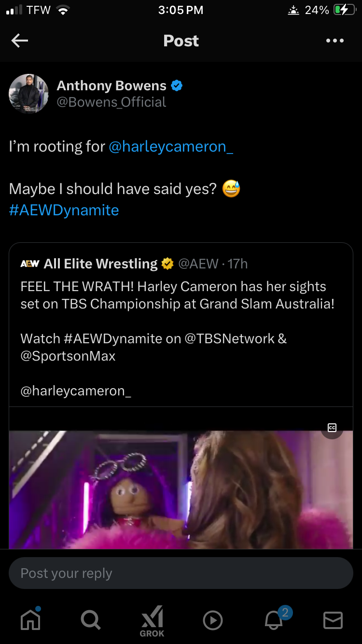
Task: Open Grok from the bottom bar
Action: pos(152,621)
